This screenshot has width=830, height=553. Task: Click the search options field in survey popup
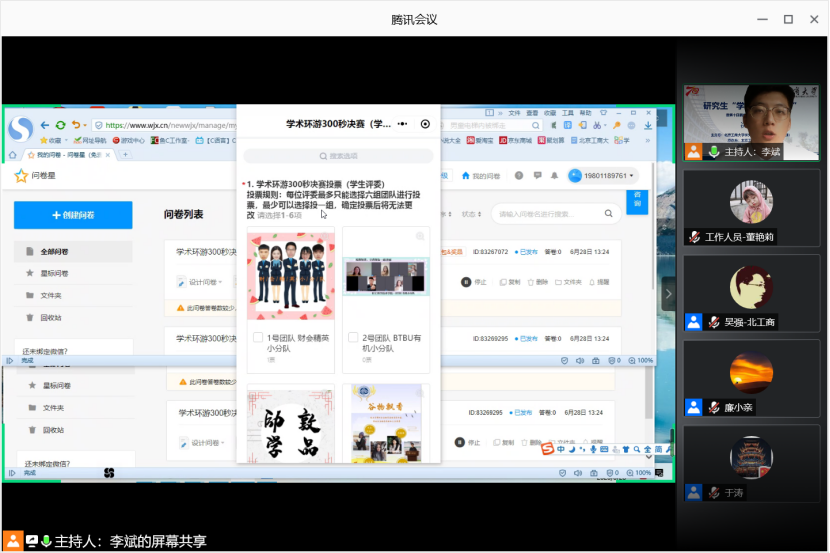tap(338, 156)
